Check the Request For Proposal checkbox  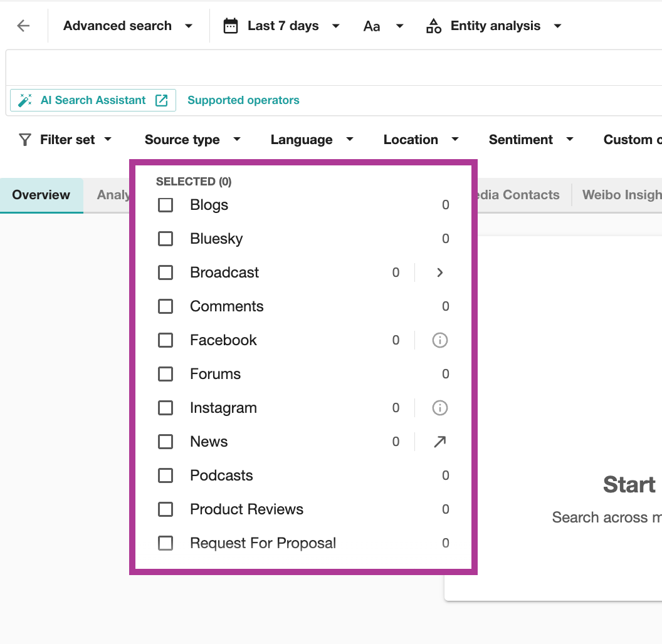pos(165,543)
